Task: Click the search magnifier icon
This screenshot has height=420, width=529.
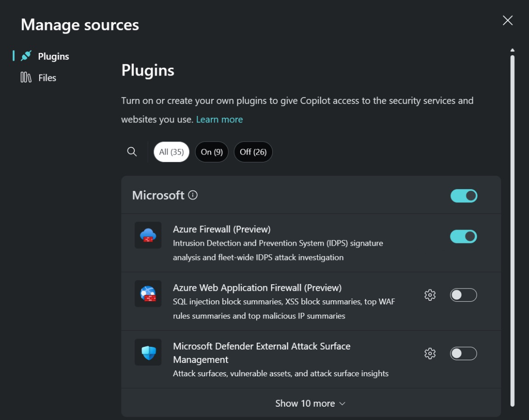Action: coord(132,152)
